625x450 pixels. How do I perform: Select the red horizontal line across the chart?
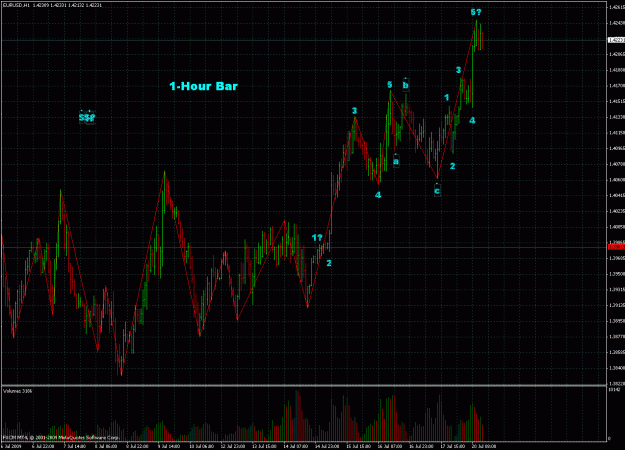pos(303,248)
